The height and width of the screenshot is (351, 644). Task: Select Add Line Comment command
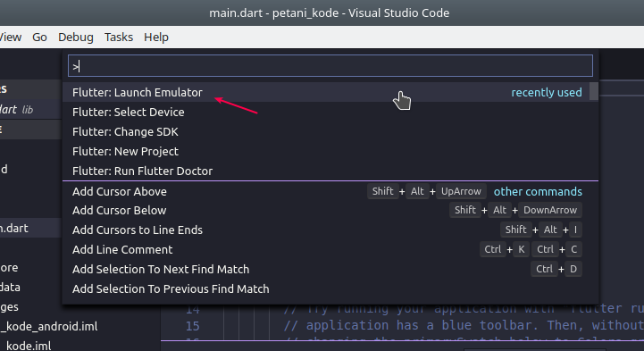tap(330, 249)
